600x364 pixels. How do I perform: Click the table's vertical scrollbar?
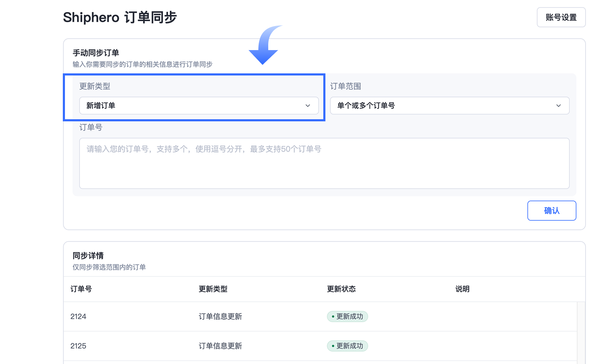point(581,333)
